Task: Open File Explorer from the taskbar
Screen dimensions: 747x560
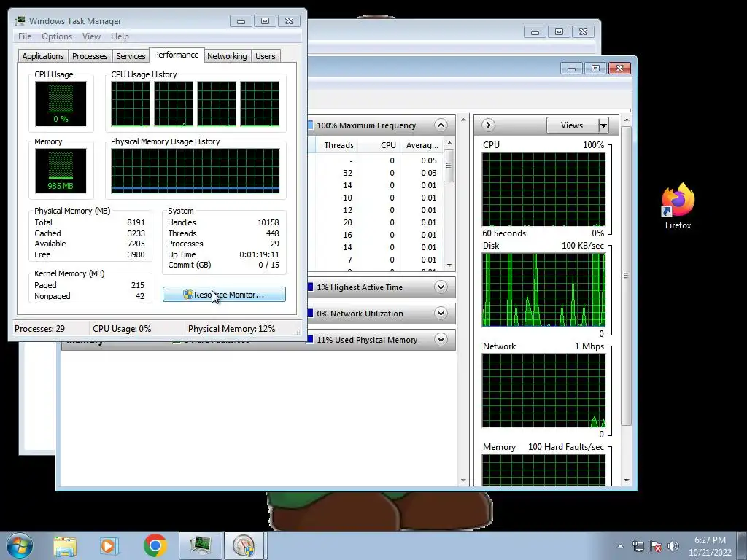Action: (65, 546)
